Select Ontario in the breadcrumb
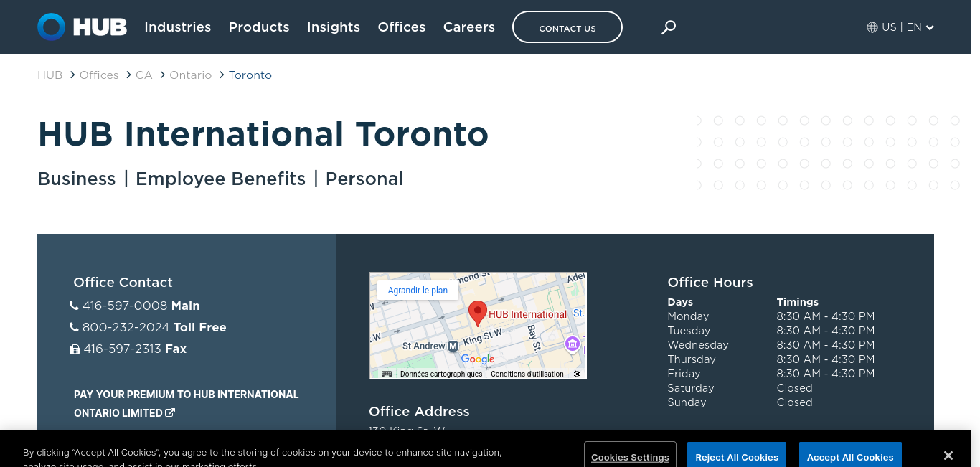980x467 pixels. [x=191, y=75]
